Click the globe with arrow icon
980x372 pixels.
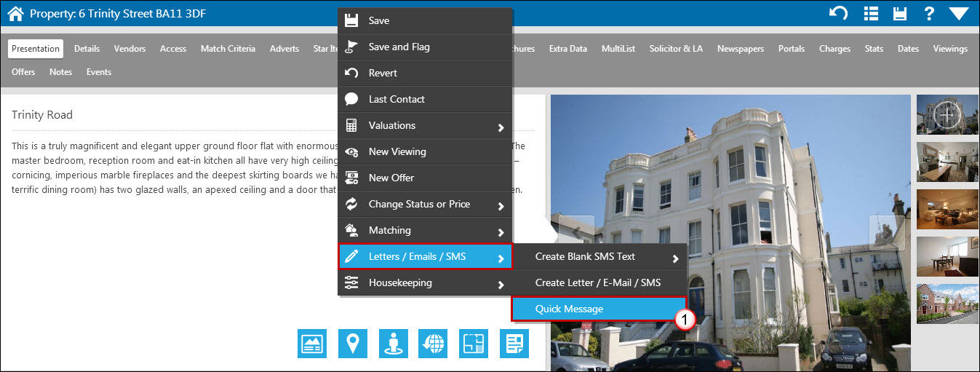pos(433,343)
